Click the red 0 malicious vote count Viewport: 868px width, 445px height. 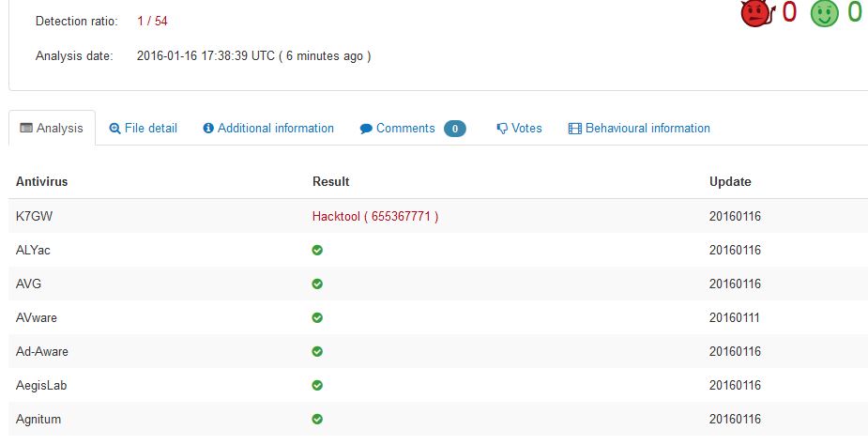789,12
